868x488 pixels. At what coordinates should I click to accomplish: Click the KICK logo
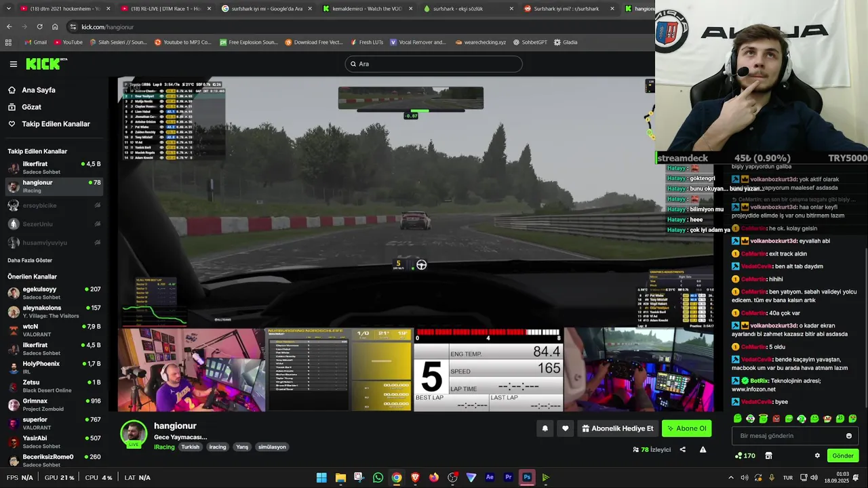[46, 64]
